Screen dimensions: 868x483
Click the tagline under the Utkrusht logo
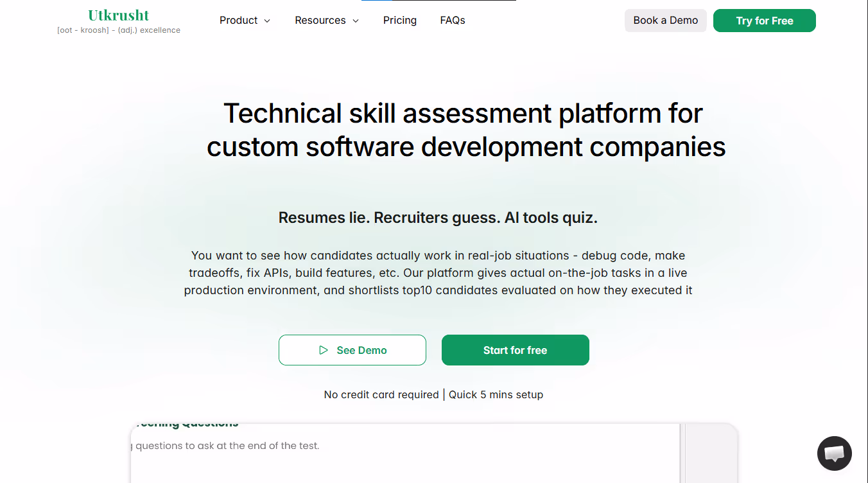tap(119, 30)
